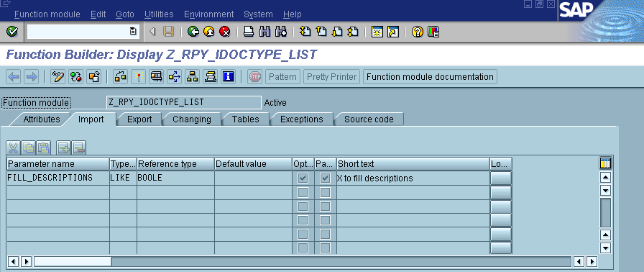This screenshot has width=644, height=272.
Task: Click the blue information icon
Action: coord(228,77)
